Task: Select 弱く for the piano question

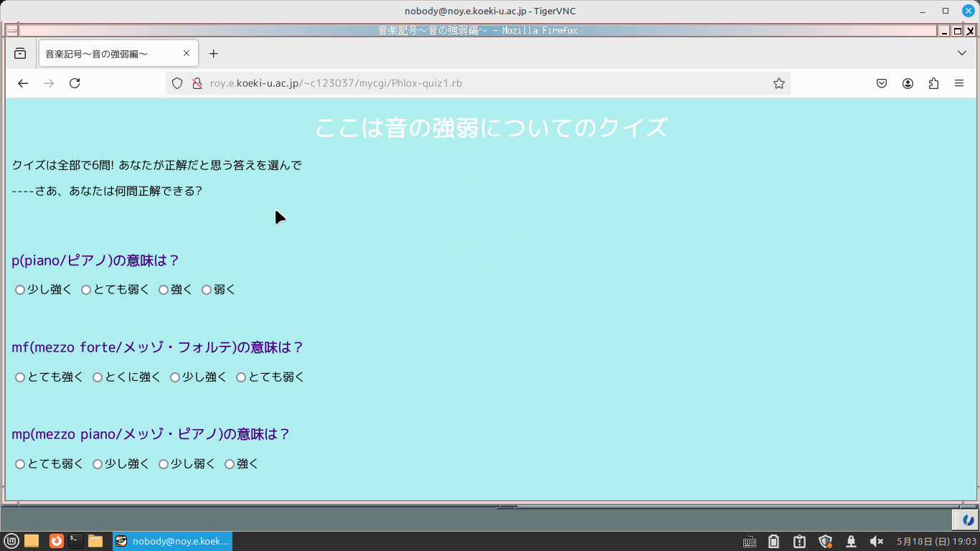Action: click(207, 290)
